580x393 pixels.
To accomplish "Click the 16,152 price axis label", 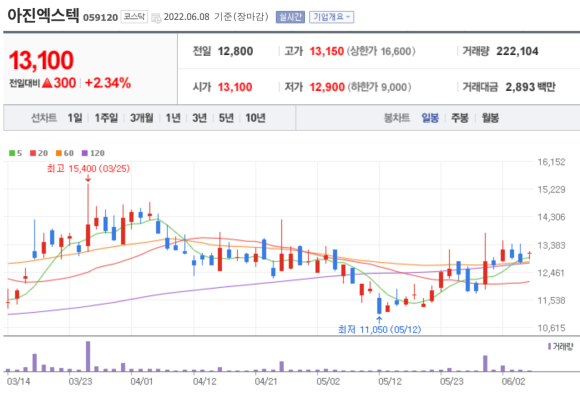I will 551,162.
